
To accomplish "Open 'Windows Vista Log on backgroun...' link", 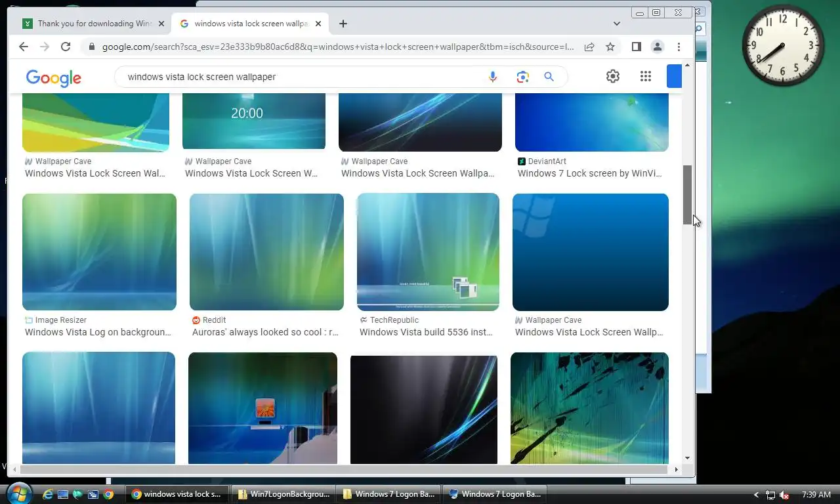I will pos(98,332).
